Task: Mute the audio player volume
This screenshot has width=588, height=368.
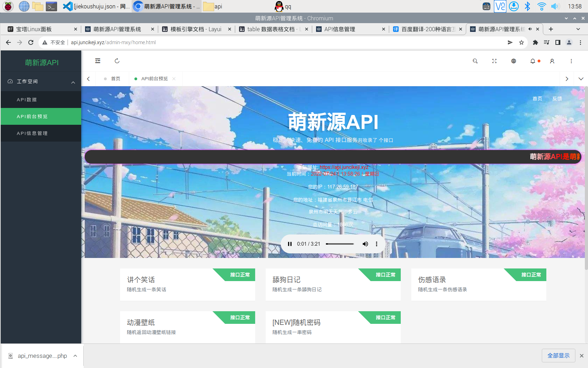Action: (x=365, y=244)
